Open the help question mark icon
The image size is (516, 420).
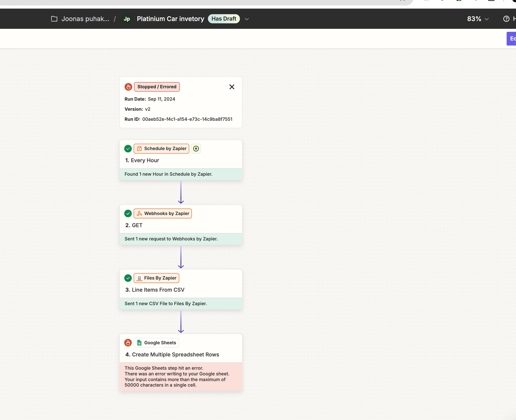tap(506, 19)
